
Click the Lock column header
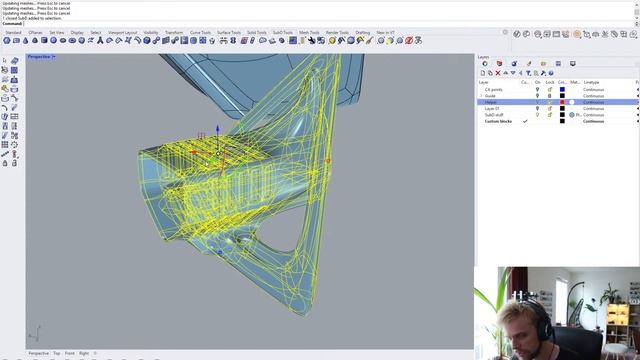(x=550, y=82)
